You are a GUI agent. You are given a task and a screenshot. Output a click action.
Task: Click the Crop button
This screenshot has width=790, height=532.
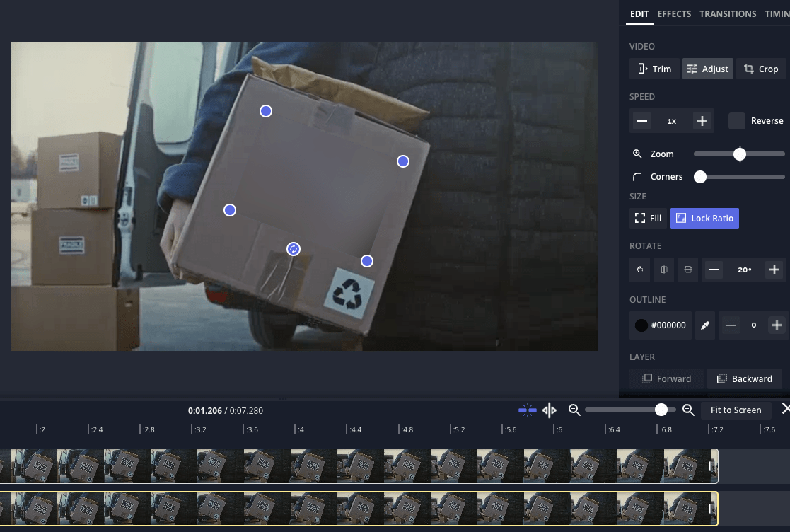[761, 69]
